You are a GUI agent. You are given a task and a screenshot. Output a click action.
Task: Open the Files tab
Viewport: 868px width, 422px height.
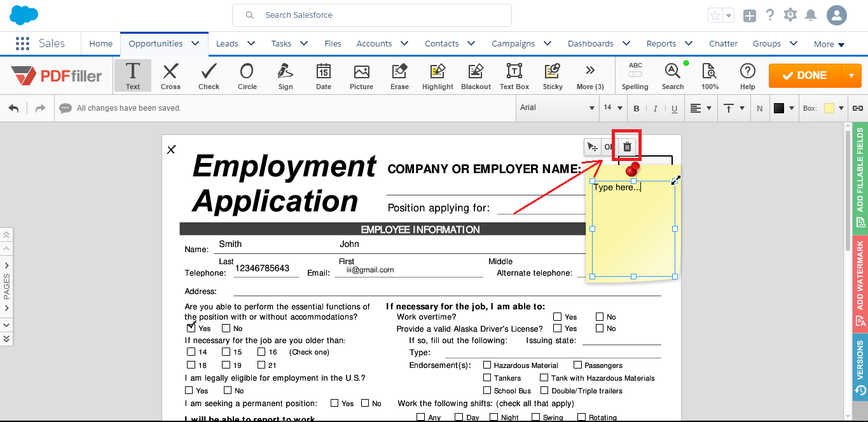point(333,43)
